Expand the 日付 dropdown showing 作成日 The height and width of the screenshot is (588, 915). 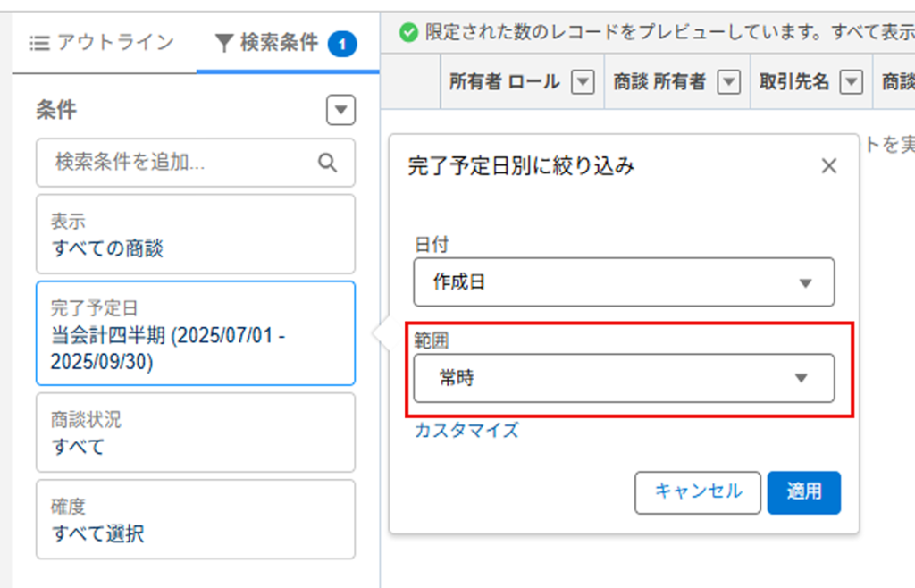pos(624,282)
